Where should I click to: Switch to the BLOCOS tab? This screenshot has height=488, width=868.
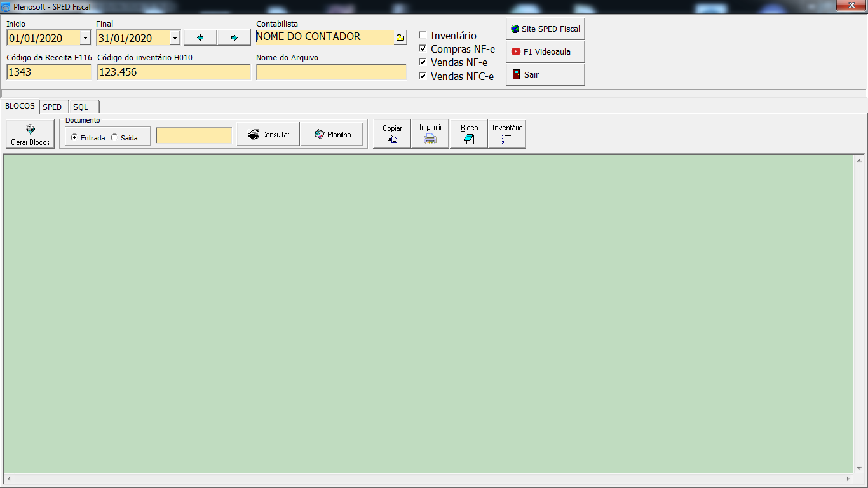pos(20,106)
